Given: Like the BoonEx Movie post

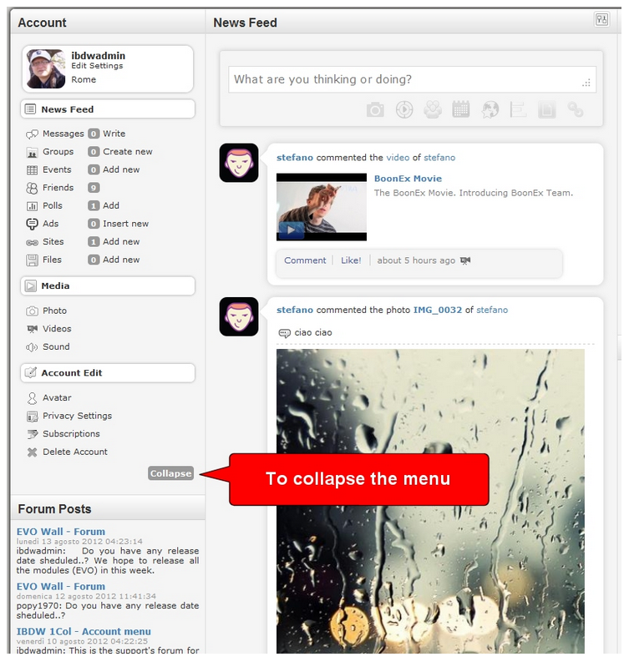Looking at the screenshot, I should (x=351, y=260).
